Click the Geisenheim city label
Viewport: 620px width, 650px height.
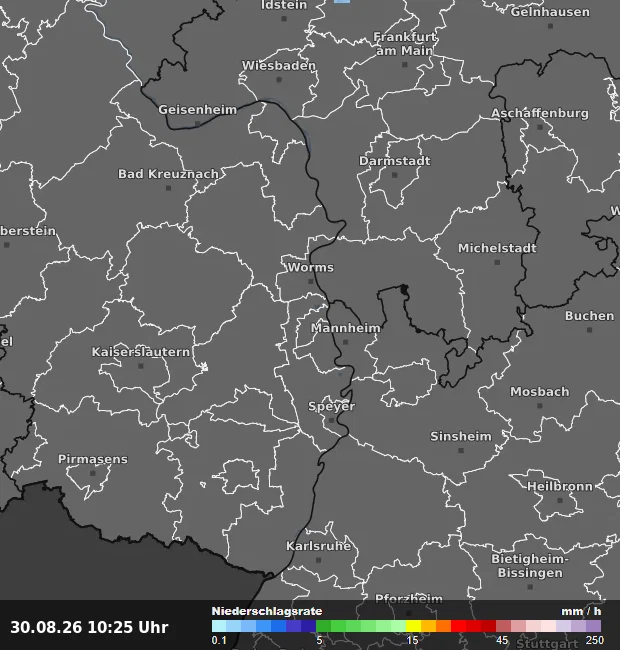(x=198, y=109)
